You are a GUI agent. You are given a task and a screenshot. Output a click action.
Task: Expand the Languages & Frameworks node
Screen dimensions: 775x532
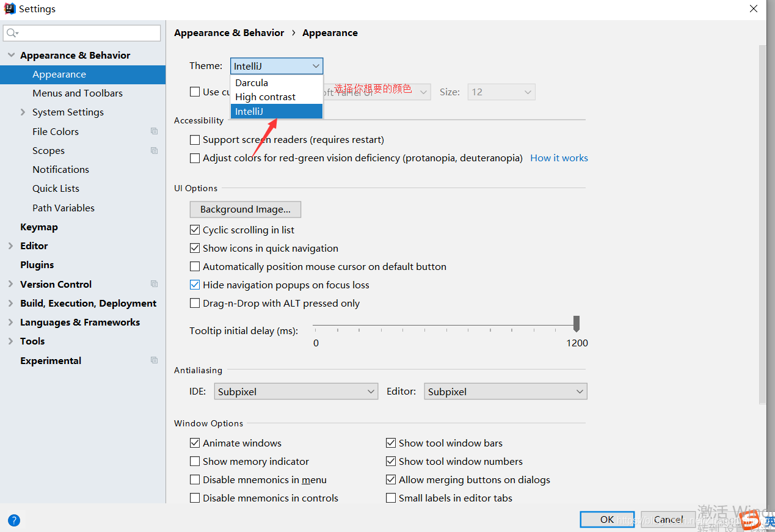tap(10, 322)
